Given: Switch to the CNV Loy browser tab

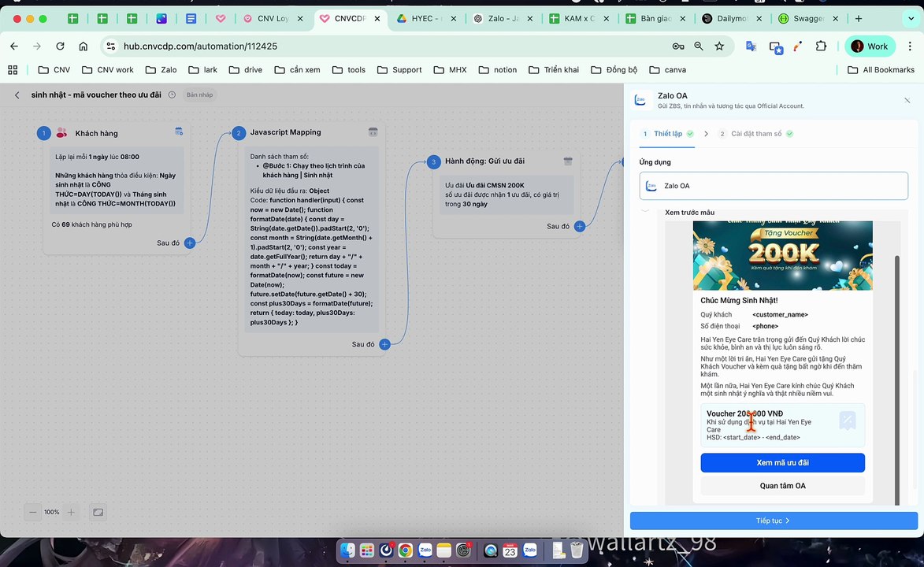Looking at the screenshot, I should (x=273, y=18).
